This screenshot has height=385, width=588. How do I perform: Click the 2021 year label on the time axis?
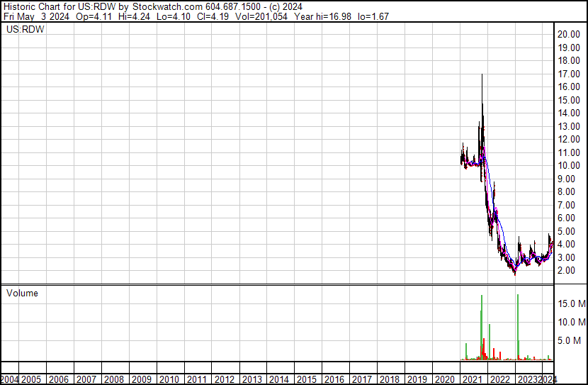pos(473,379)
